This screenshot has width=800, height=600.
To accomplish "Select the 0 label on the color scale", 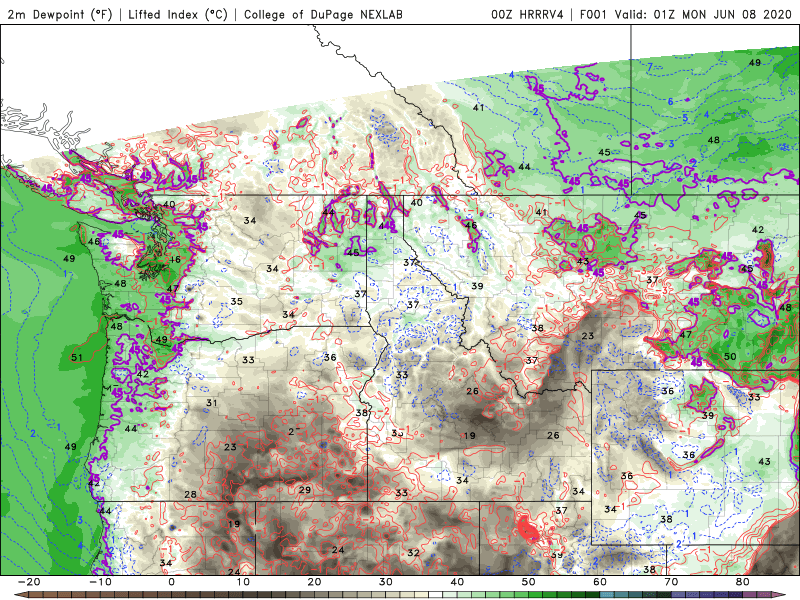I will click(x=171, y=582).
